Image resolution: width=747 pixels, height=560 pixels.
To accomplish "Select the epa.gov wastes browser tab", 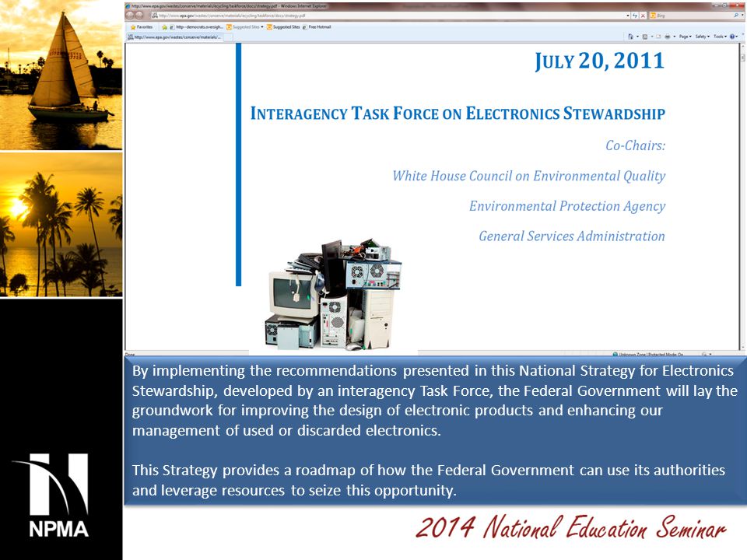I will click(x=174, y=37).
